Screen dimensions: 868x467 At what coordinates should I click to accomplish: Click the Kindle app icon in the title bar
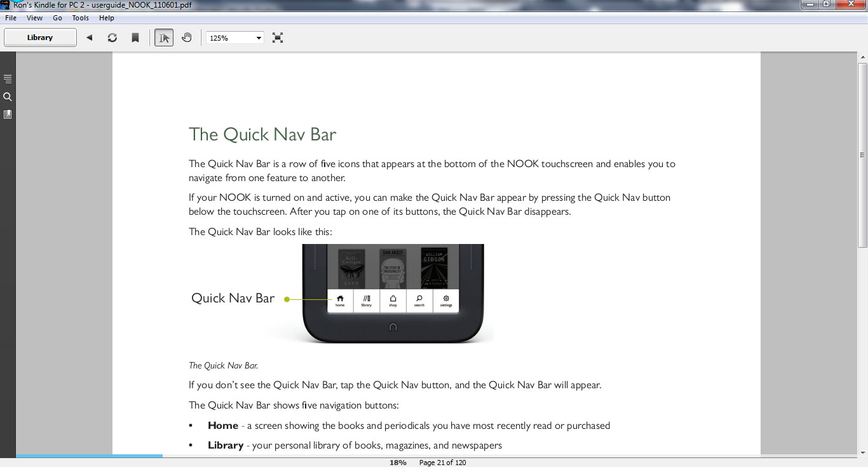6,4
